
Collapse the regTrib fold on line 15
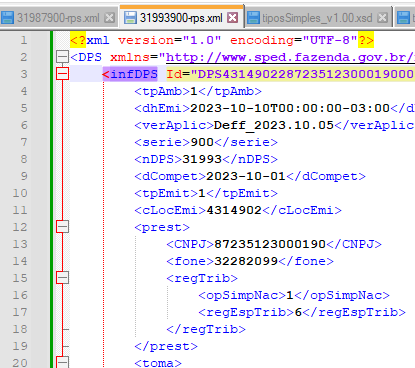(62, 278)
